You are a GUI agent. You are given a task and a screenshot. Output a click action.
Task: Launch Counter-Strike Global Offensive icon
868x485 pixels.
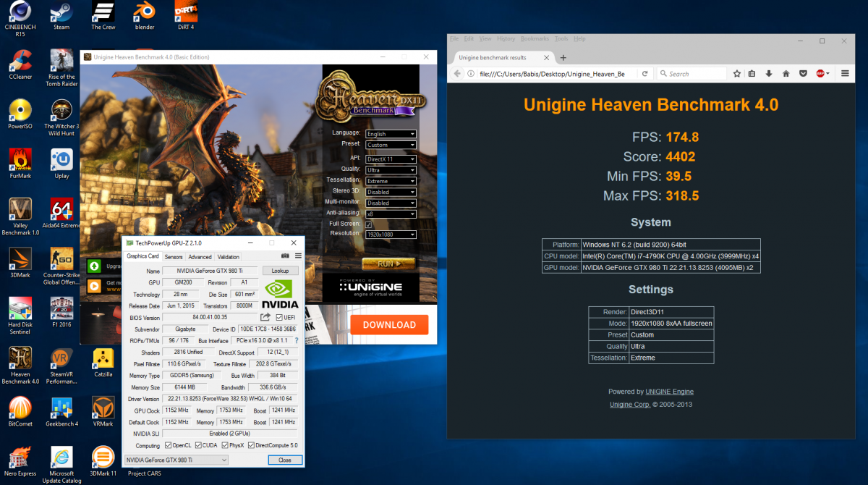[x=61, y=266]
